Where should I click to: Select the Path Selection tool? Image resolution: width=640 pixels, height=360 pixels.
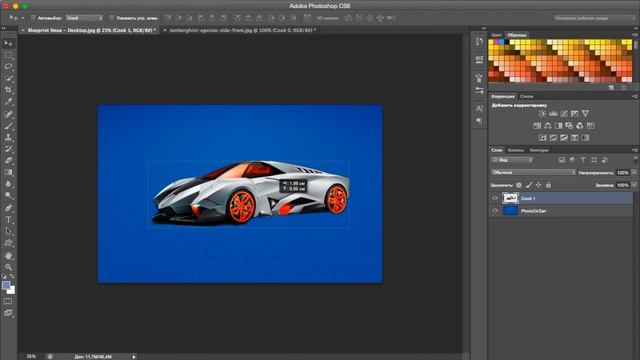pos(8,231)
